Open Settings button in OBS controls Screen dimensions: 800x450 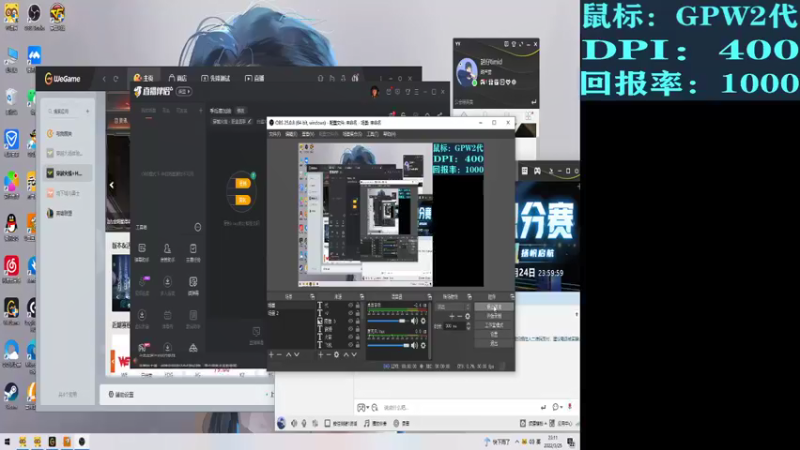click(494, 334)
